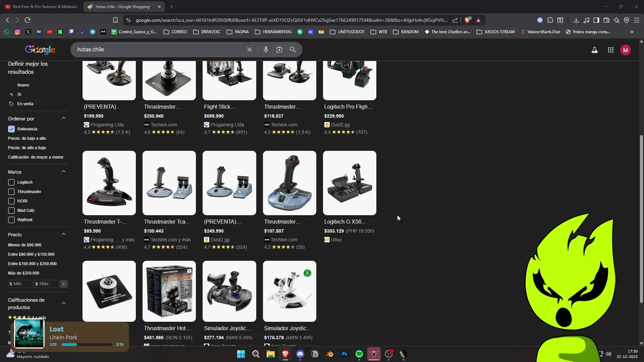644x362 pixels.
Task: Open the Logitech G X56 product listing
Action: point(350,197)
